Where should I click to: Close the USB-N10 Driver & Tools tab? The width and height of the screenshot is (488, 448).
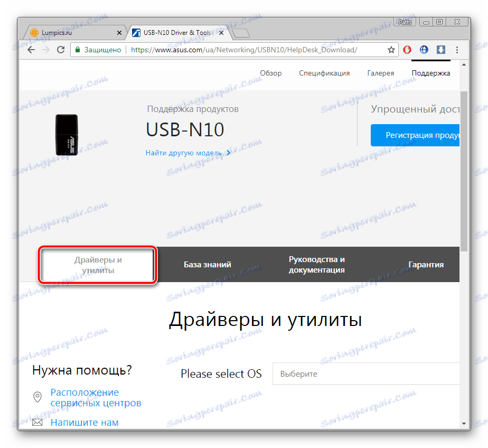click(x=221, y=33)
